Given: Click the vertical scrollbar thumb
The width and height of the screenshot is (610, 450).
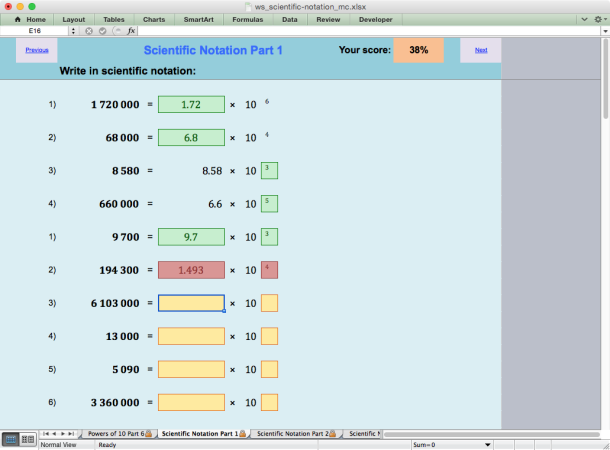Looking at the screenshot, I should point(606,79).
